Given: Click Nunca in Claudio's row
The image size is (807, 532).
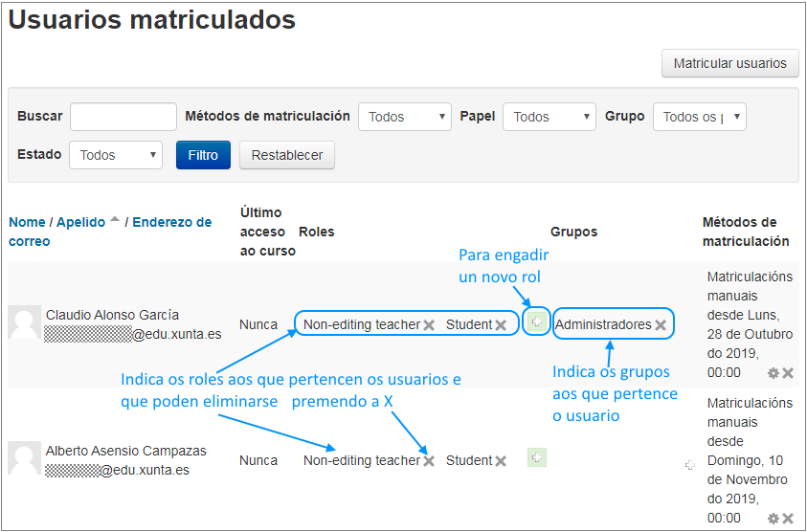Looking at the screenshot, I should tap(258, 324).
